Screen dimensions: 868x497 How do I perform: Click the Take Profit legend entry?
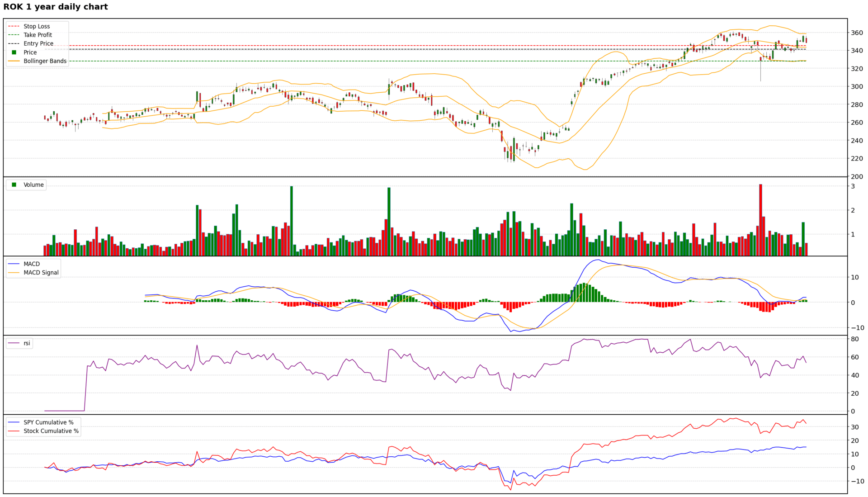tap(38, 35)
